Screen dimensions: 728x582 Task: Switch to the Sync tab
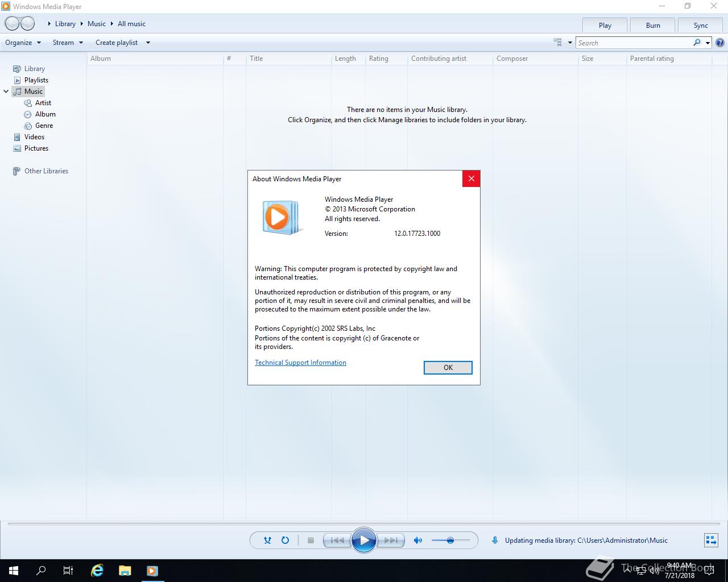701,26
